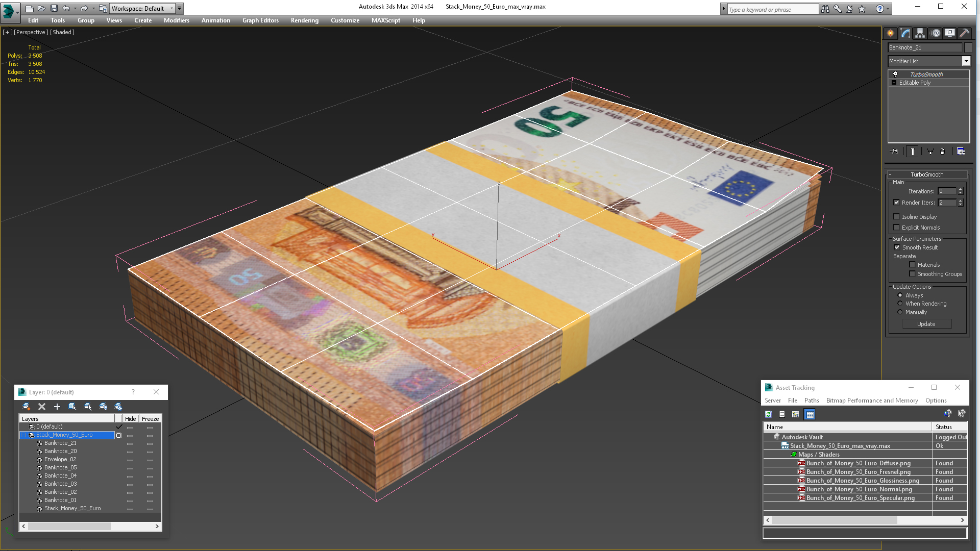Click Delete layer X icon

(42, 407)
